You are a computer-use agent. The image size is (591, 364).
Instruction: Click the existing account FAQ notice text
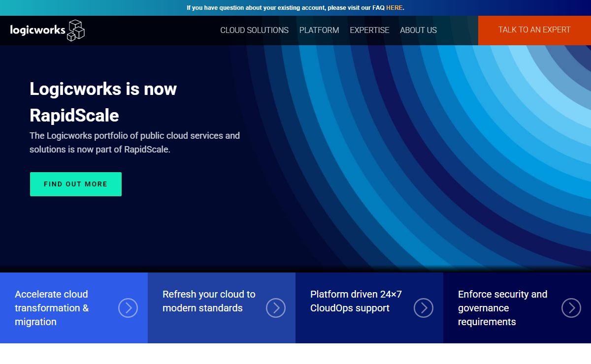point(295,8)
